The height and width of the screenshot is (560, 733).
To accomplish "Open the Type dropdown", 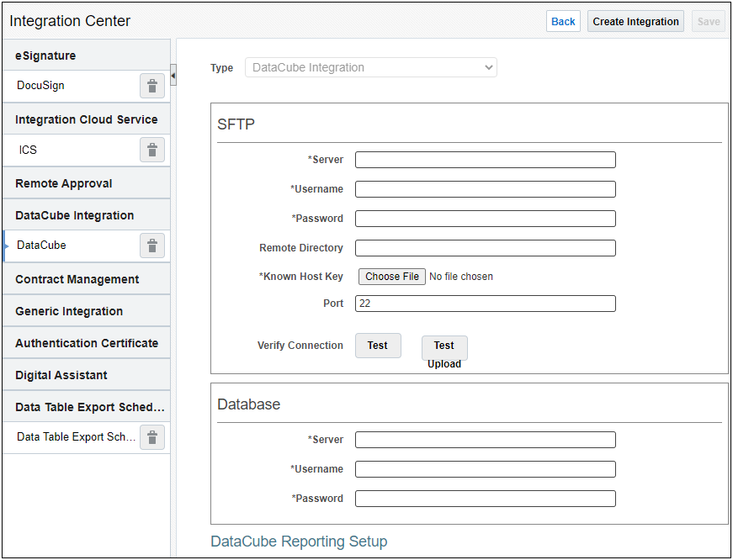I will click(370, 67).
